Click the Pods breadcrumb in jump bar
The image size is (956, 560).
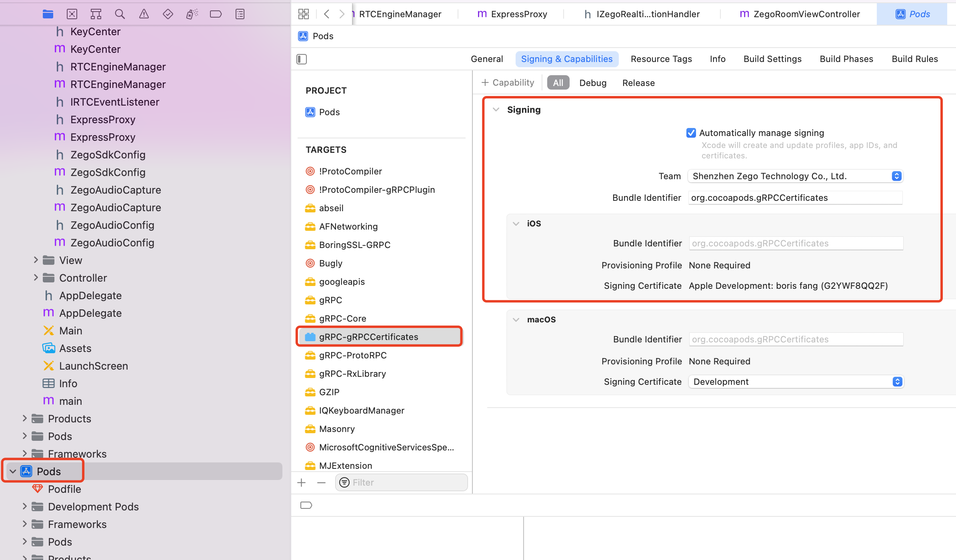click(x=316, y=36)
